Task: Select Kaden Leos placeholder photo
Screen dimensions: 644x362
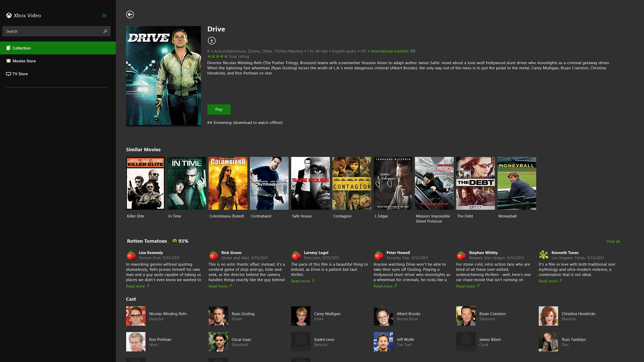Action: [x=301, y=342]
